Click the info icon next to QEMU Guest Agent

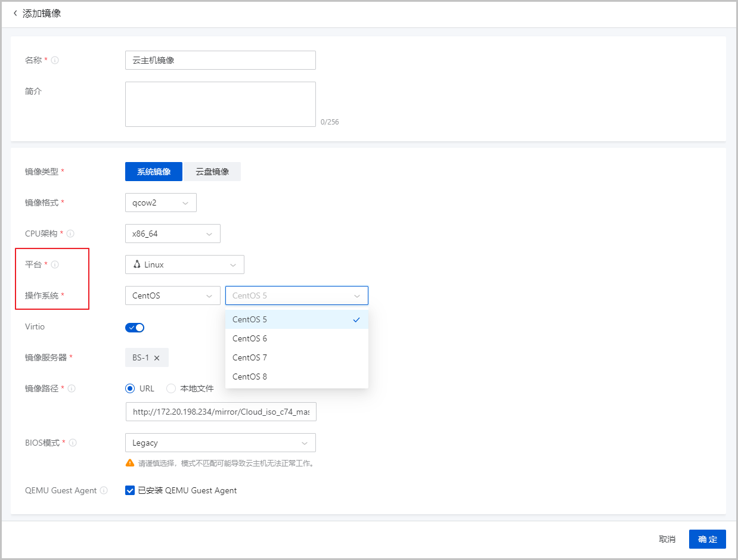click(104, 491)
